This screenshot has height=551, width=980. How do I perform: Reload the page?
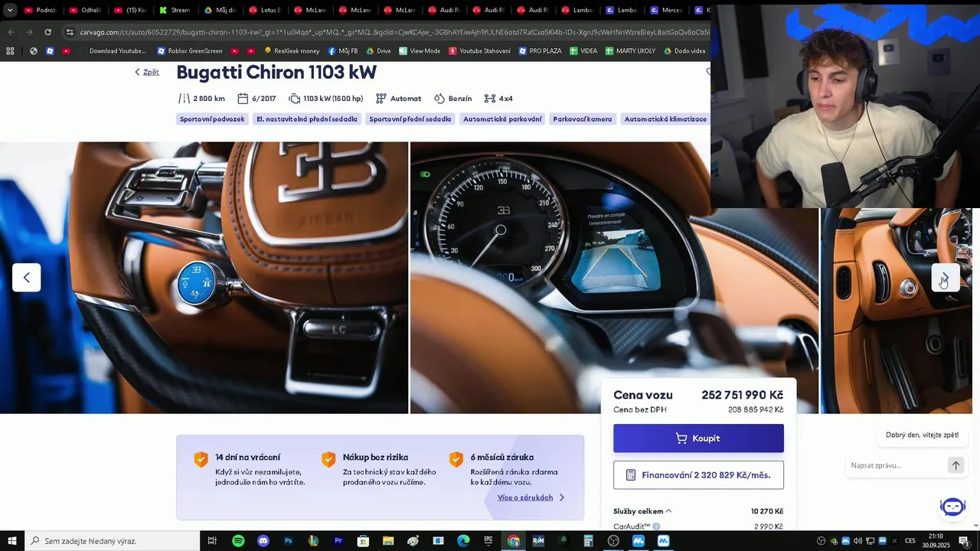coord(47,32)
